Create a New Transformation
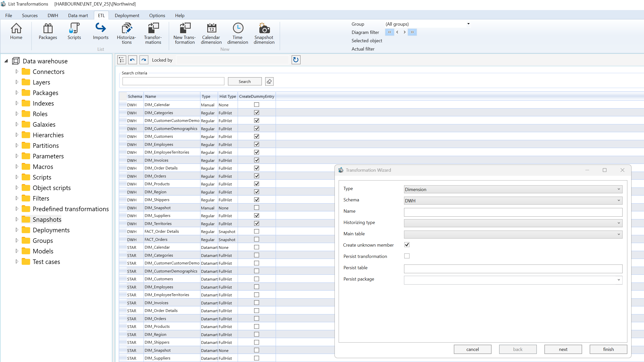Viewport: 644px width, 362px height. 185,33
